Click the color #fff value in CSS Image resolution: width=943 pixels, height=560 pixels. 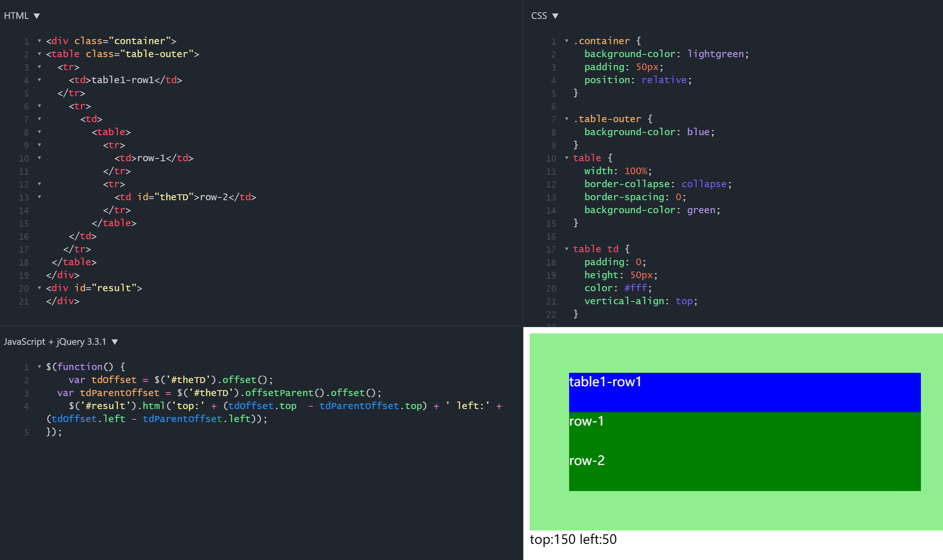pos(635,288)
